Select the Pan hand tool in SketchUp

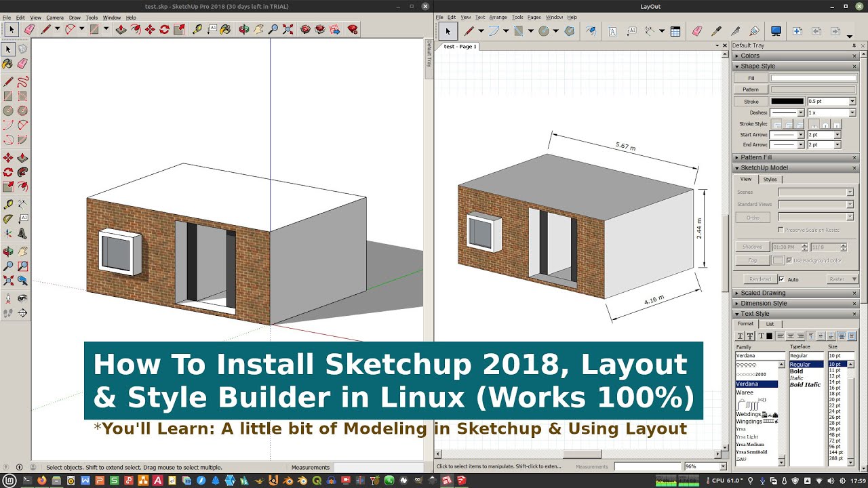(258, 29)
